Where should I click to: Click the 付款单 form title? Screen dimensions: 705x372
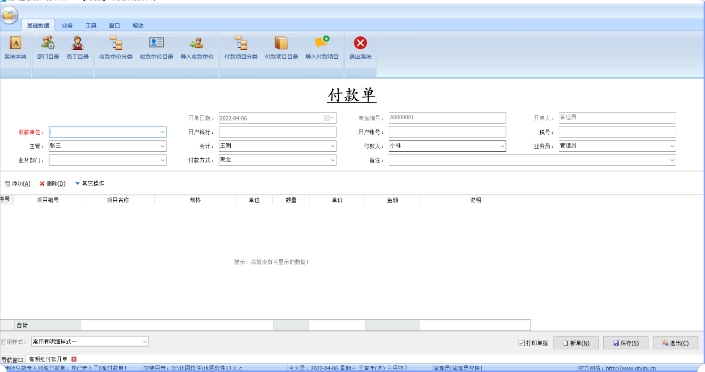(352, 95)
